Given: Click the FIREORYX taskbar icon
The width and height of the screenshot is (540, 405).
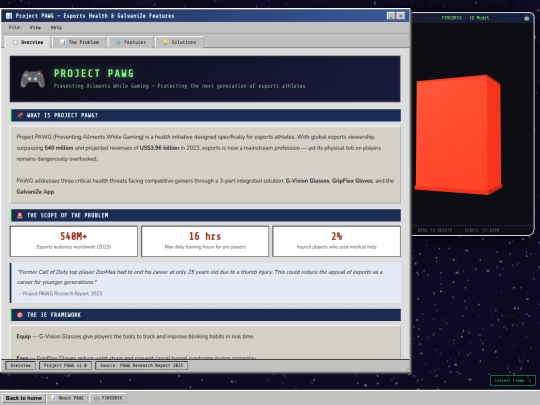Looking at the screenshot, I should [x=97, y=398].
